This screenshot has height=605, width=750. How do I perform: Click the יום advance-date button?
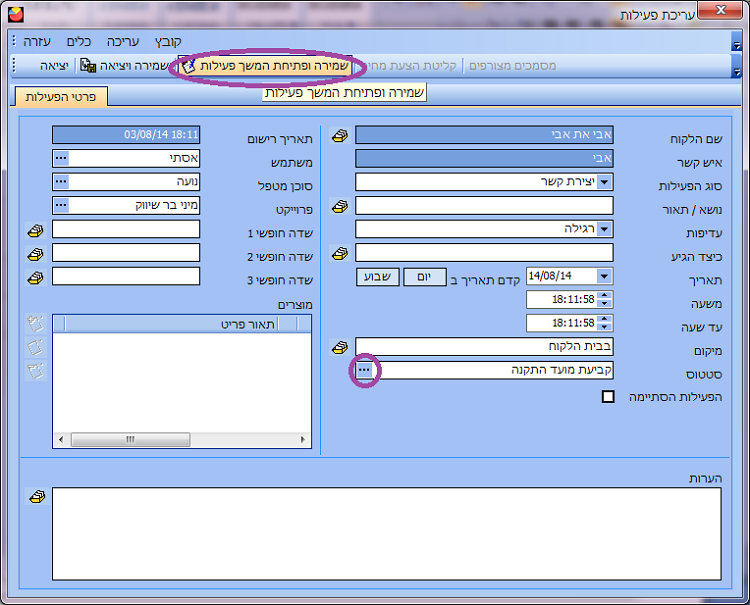point(424,277)
